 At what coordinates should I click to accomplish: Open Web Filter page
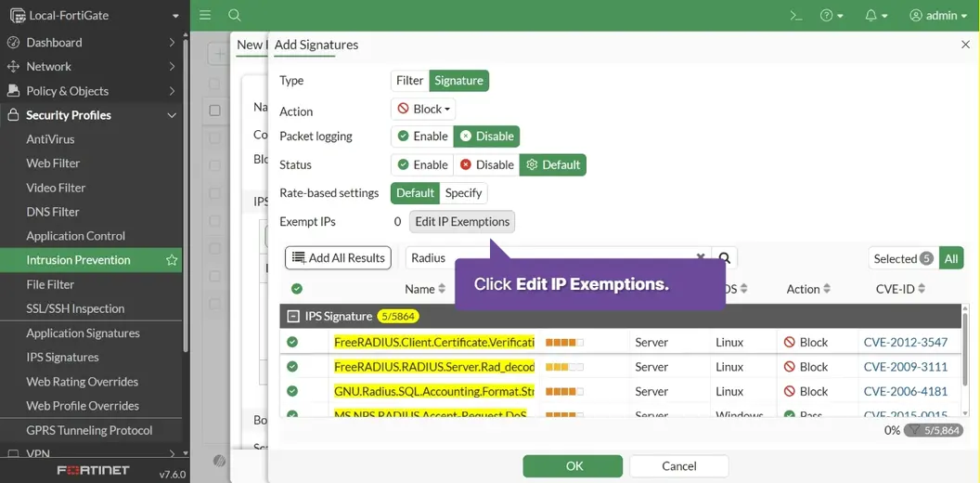[x=53, y=163]
